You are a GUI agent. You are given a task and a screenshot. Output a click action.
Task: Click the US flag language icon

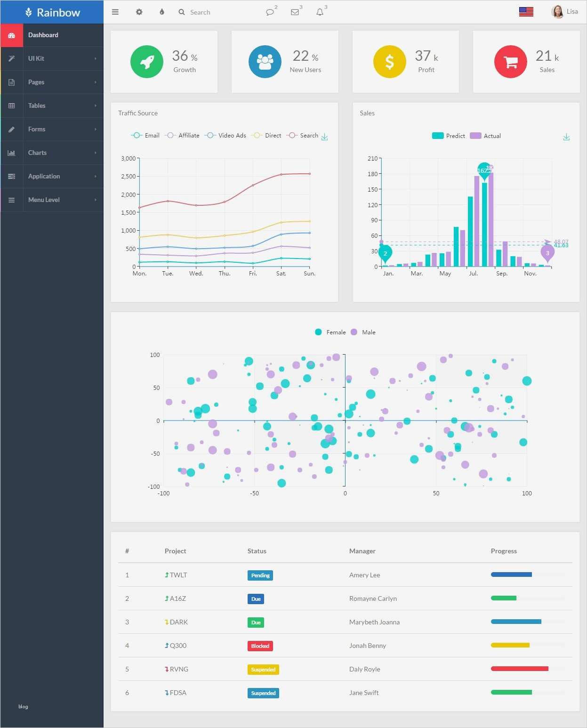pos(526,12)
